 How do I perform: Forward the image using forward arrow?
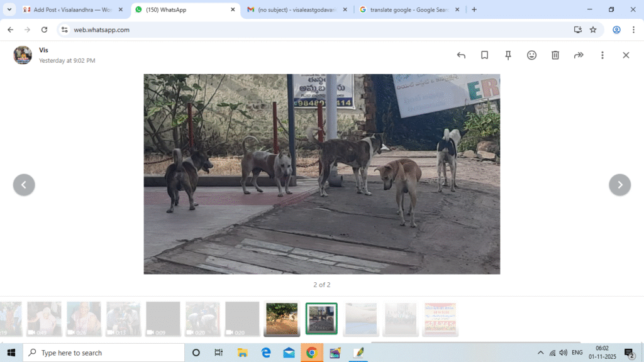[x=579, y=55]
